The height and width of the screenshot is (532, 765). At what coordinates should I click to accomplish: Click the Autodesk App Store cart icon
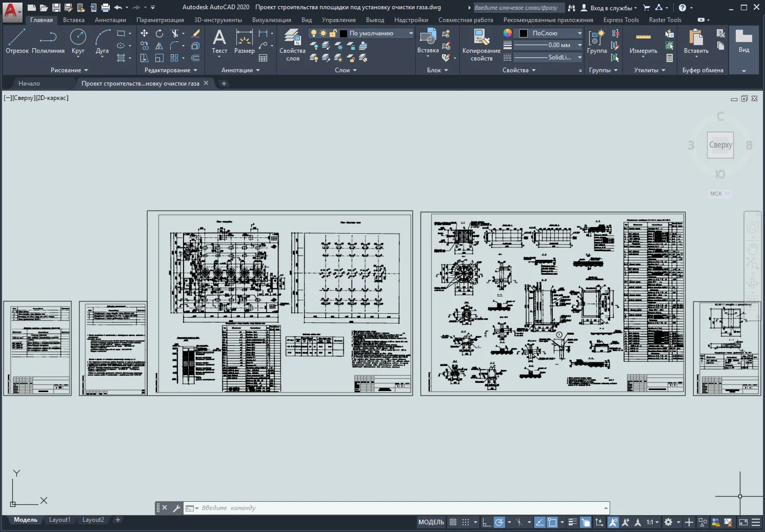point(647,7)
